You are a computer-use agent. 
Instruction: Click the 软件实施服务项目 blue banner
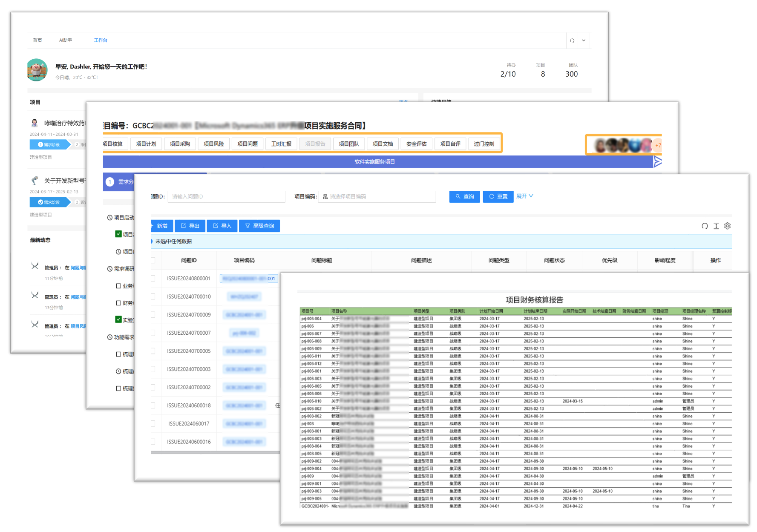378,161
